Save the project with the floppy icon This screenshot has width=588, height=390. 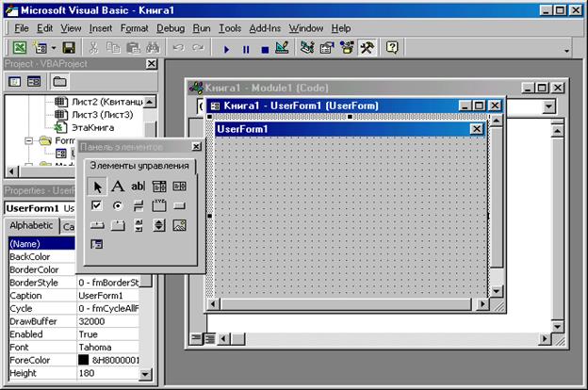tap(69, 48)
